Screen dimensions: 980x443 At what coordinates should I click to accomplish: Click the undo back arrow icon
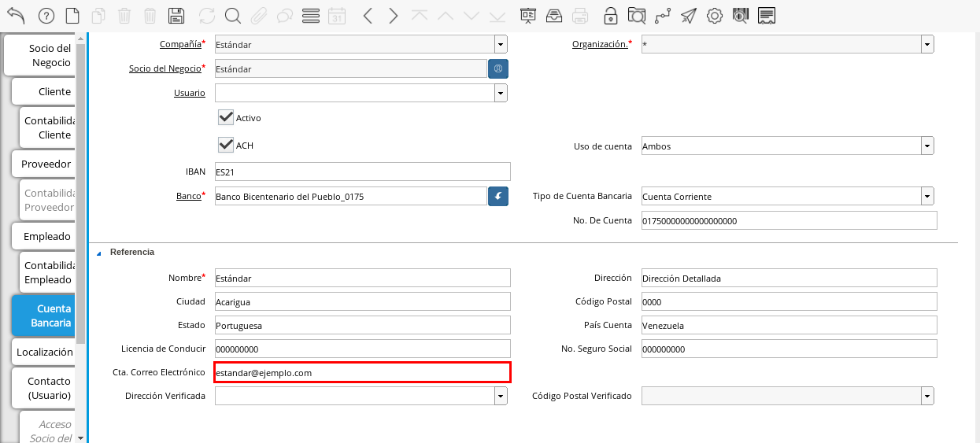click(x=16, y=16)
